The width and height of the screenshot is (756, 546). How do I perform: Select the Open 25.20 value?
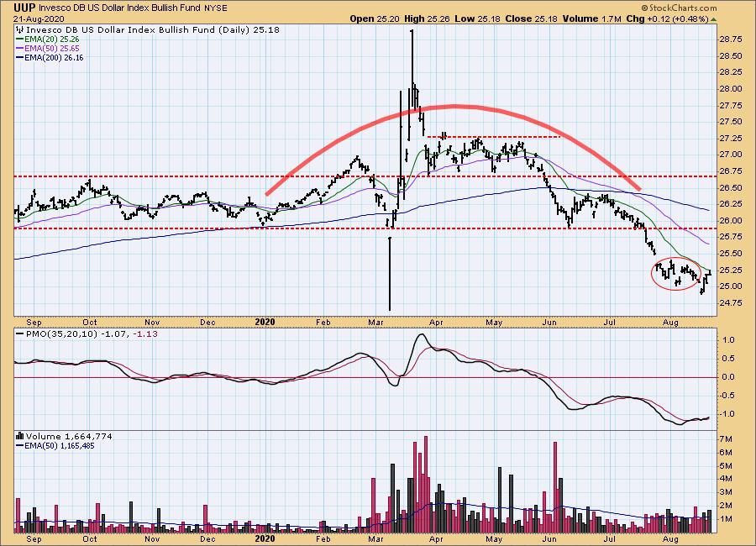coord(374,18)
